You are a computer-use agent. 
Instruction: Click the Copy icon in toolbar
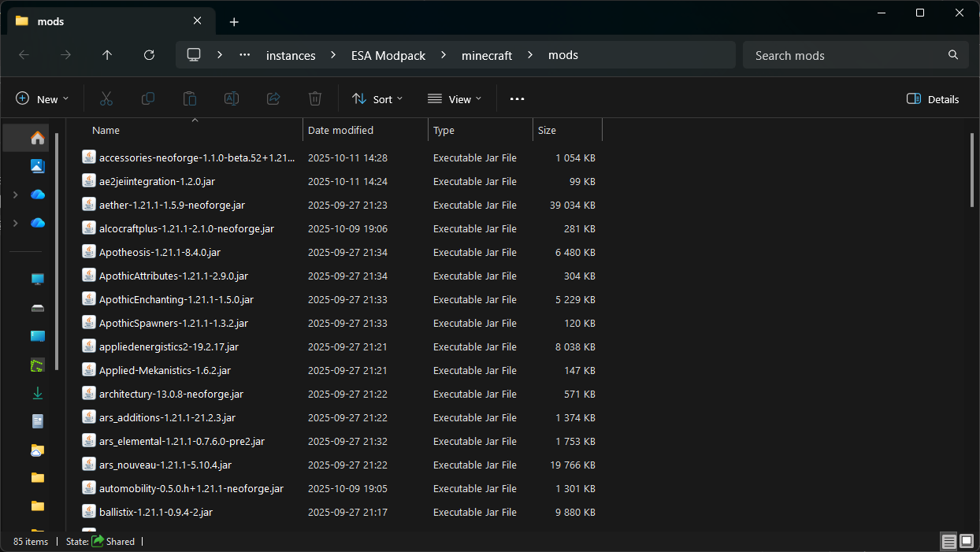[148, 98]
